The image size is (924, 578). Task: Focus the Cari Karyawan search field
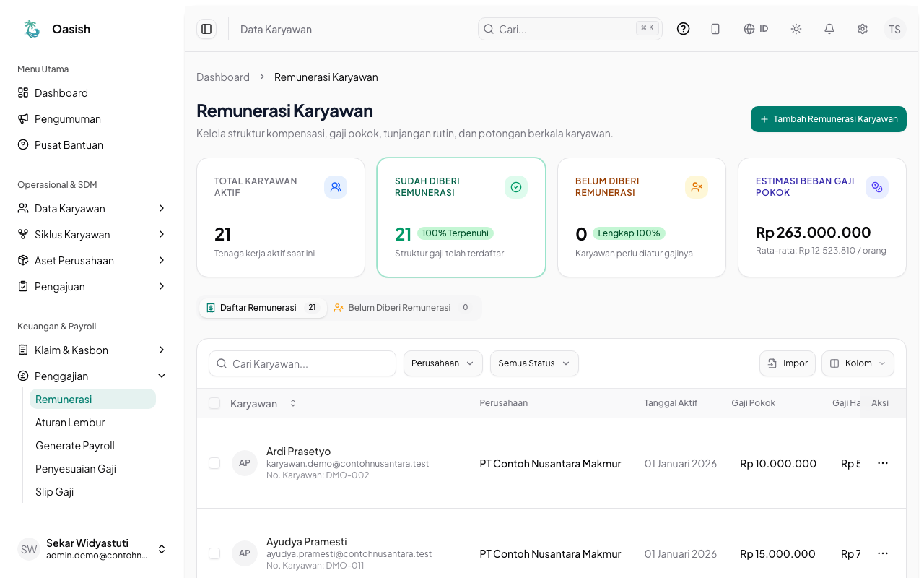(x=302, y=363)
